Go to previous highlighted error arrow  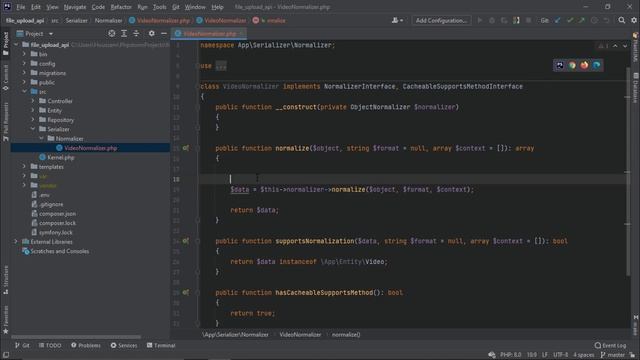pyautogui.click(x=615, y=46)
